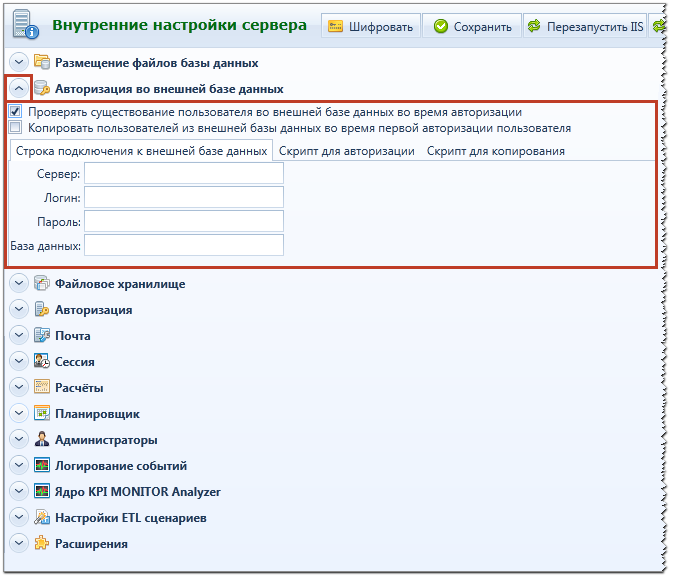Expand the Авторизация section chevron

(x=19, y=309)
